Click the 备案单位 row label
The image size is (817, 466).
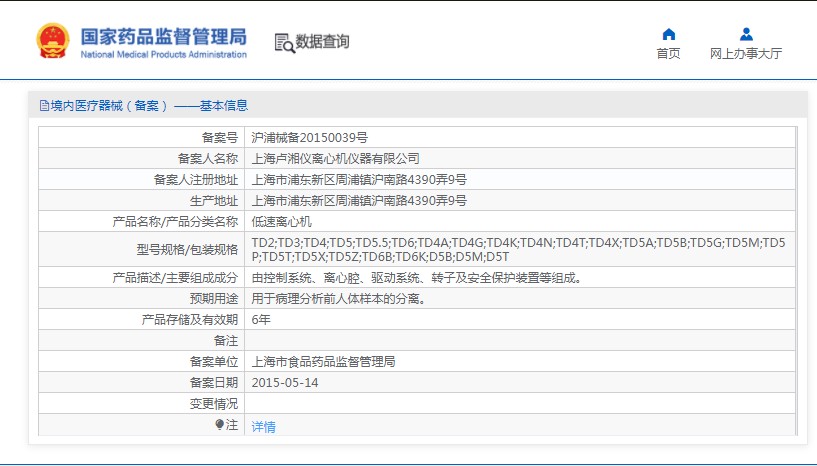tap(214, 362)
